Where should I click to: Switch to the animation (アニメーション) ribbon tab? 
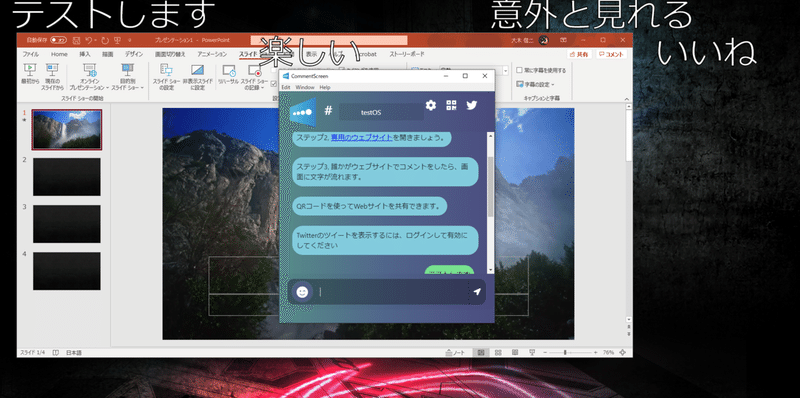212,54
